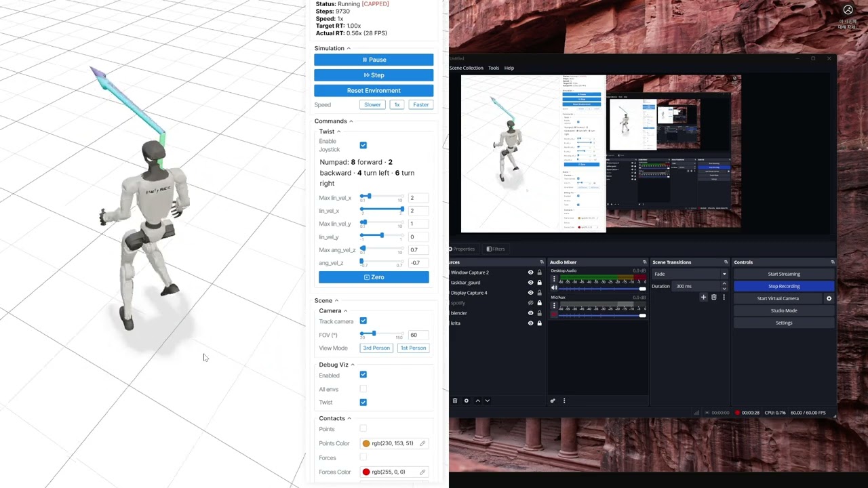The width and height of the screenshot is (868, 488).
Task: Collapse the Commands section
Action: [x=334, y=121]
